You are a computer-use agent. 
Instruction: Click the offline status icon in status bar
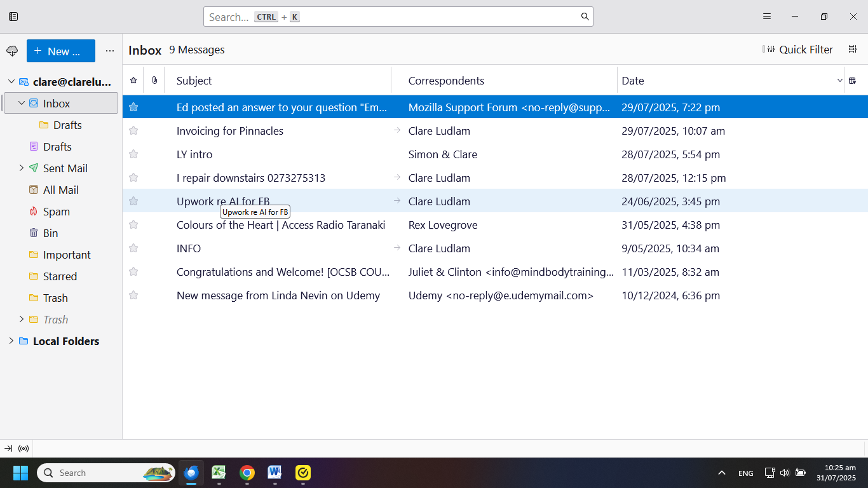pyautogui.click(x=24, y=449)
